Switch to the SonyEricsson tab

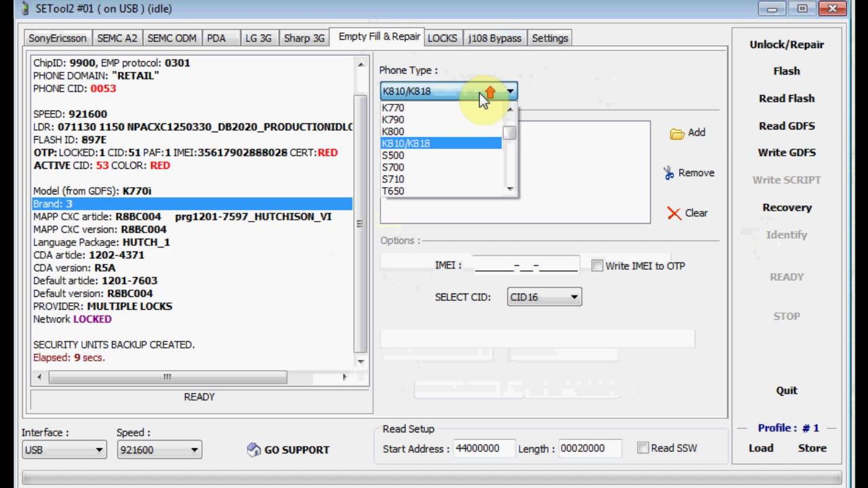[x=58, y=39]
